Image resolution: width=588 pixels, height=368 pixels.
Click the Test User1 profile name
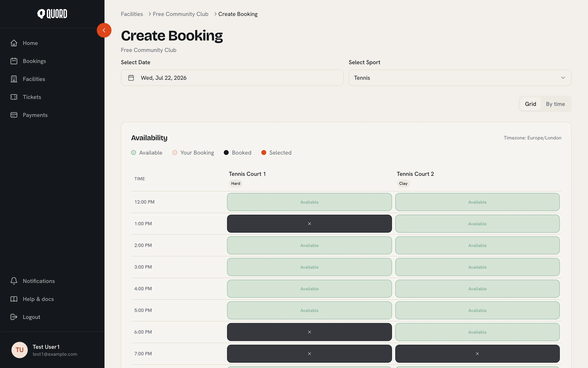point(46,347)
